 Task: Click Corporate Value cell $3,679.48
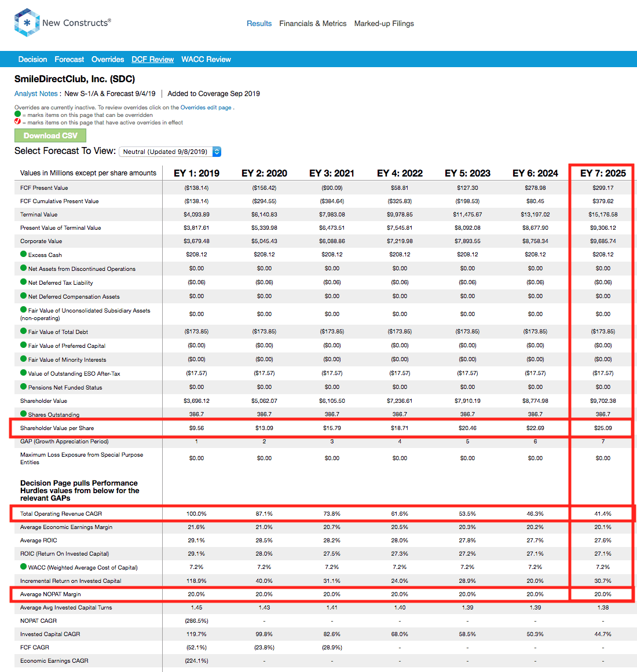[x=196, y=241]
